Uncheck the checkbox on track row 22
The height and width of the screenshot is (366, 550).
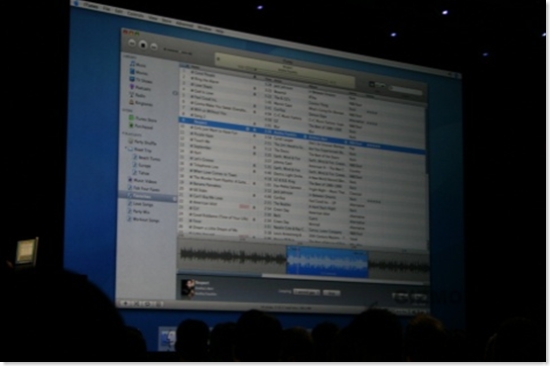(192, 202)
